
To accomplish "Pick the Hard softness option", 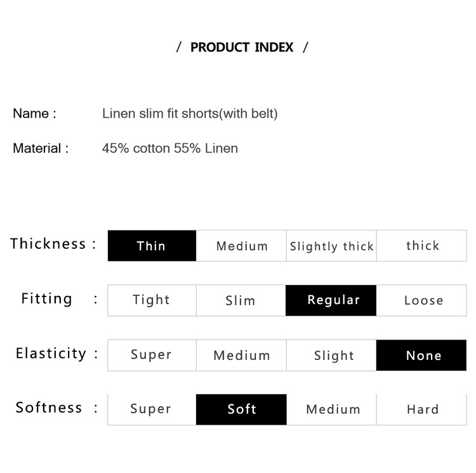I will coord(421,410).
